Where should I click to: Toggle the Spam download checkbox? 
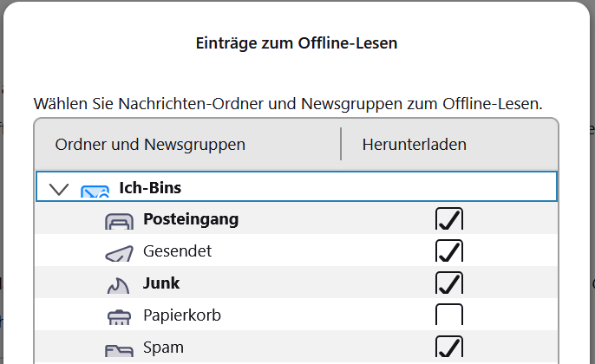point(449,348)
